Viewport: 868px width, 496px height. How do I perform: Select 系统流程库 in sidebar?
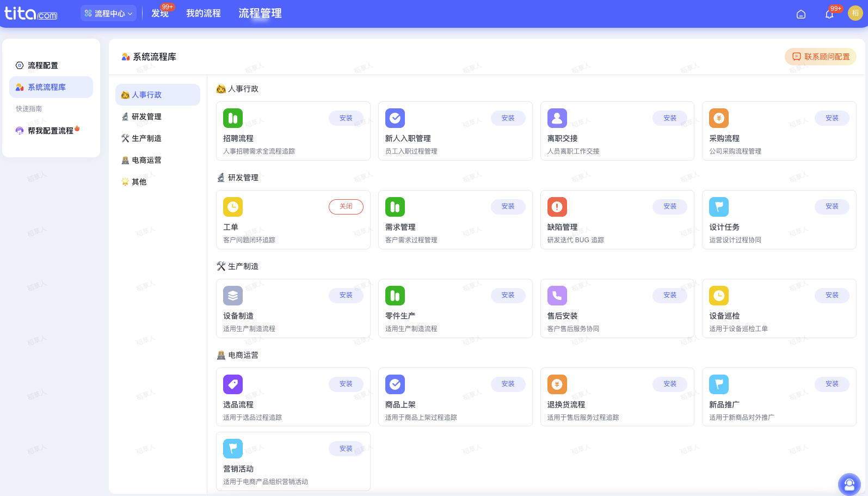tap(51, 87)
